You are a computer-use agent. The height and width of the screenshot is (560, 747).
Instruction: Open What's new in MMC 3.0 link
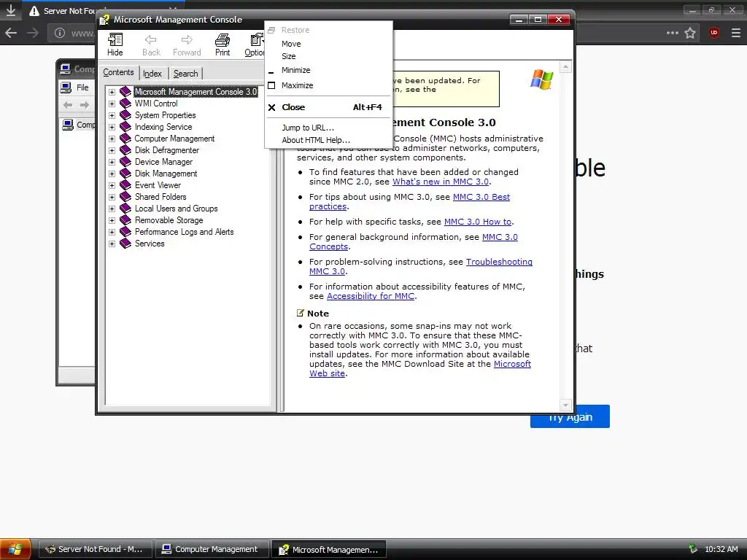click(x=440, y=182)
